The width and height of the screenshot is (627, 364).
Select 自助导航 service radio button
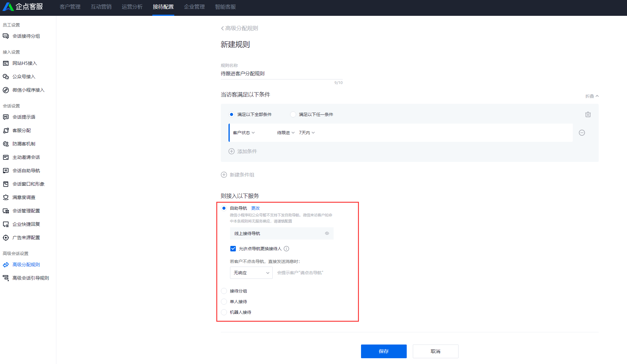(224, 208)
